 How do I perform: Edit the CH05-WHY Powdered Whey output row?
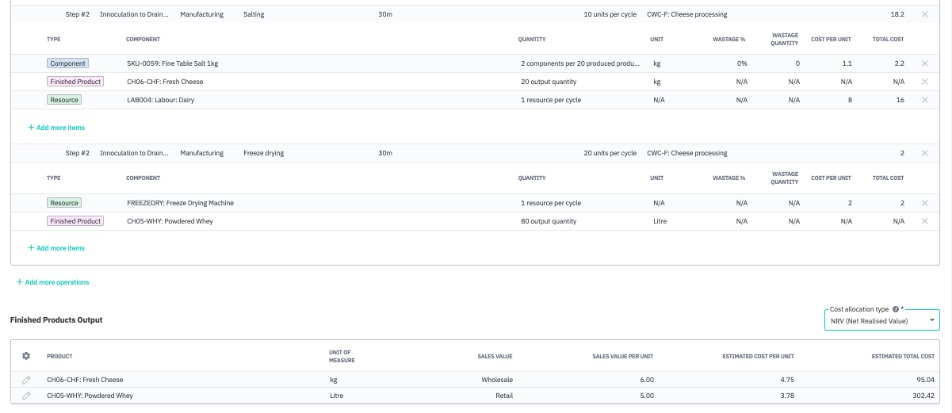point(26,396)
